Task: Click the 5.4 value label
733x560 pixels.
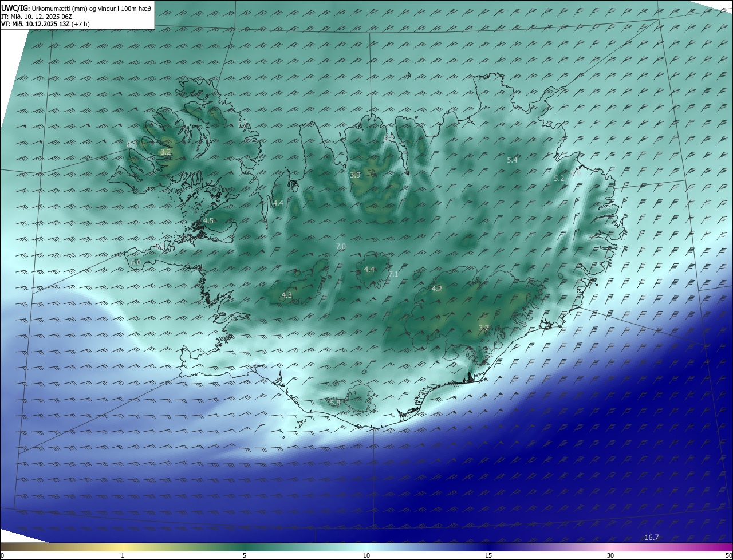Action: tap(512, 160)
